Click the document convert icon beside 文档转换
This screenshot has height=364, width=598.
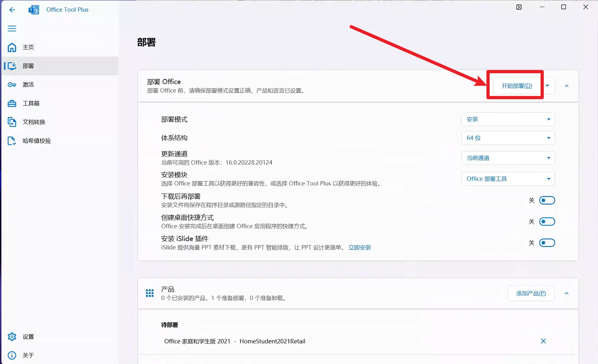coord(12,122)
